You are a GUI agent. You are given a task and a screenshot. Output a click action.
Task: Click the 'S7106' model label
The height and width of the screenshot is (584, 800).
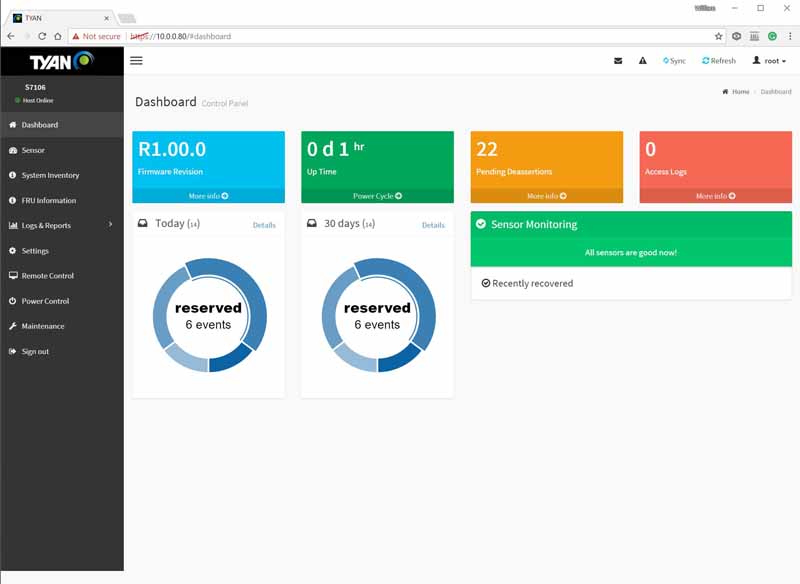[35, 87]
